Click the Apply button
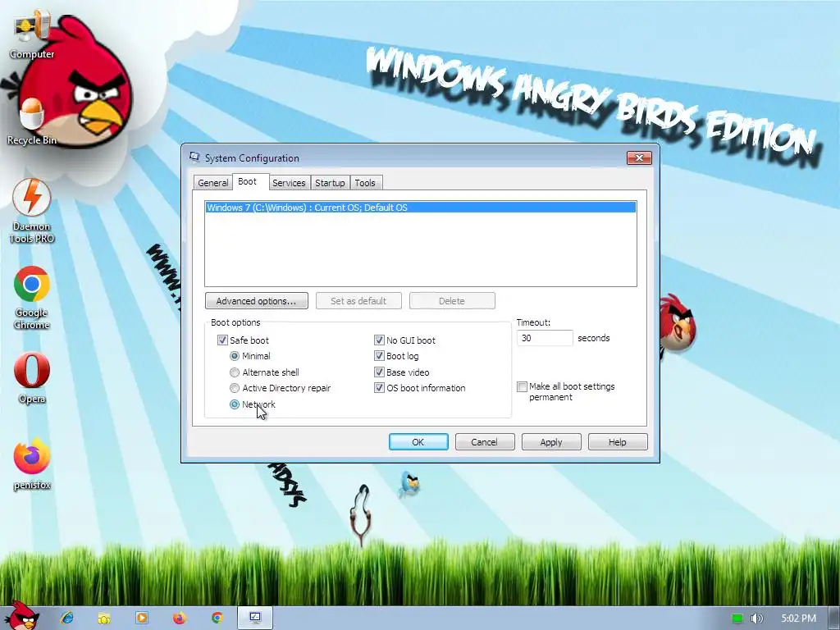The width and height of the screenshot is (840, 630). [x=550, y=442]
